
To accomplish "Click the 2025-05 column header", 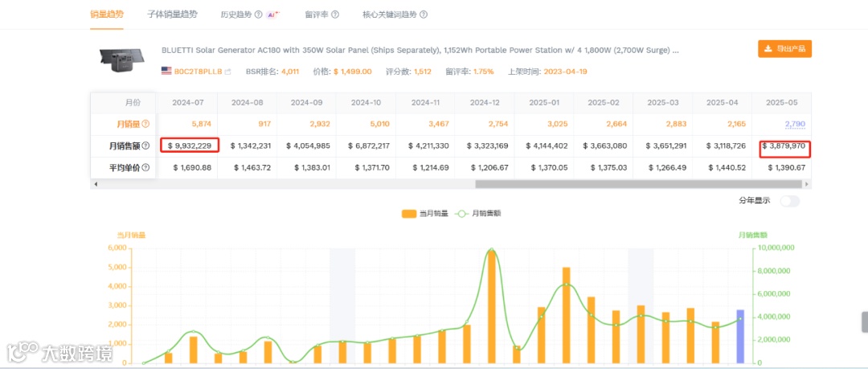I will tap(782, 103).
